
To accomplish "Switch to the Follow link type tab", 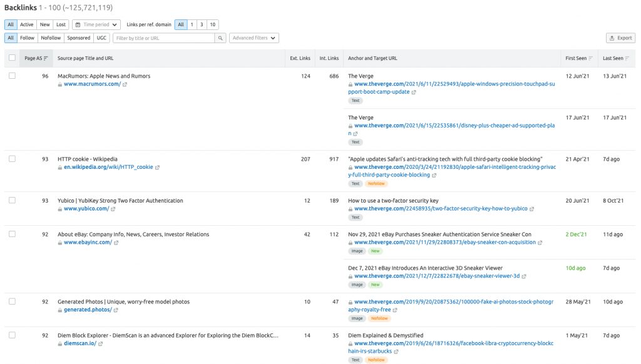I will 28,38.
